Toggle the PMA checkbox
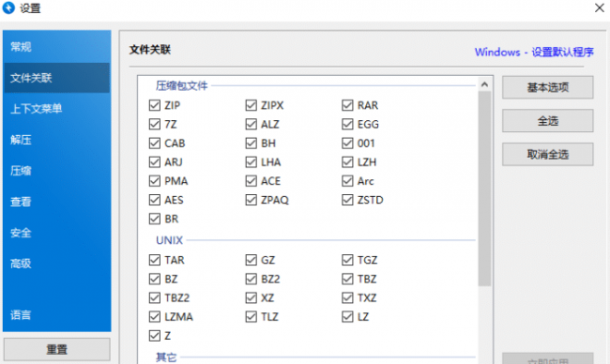 tap(155, 181)
